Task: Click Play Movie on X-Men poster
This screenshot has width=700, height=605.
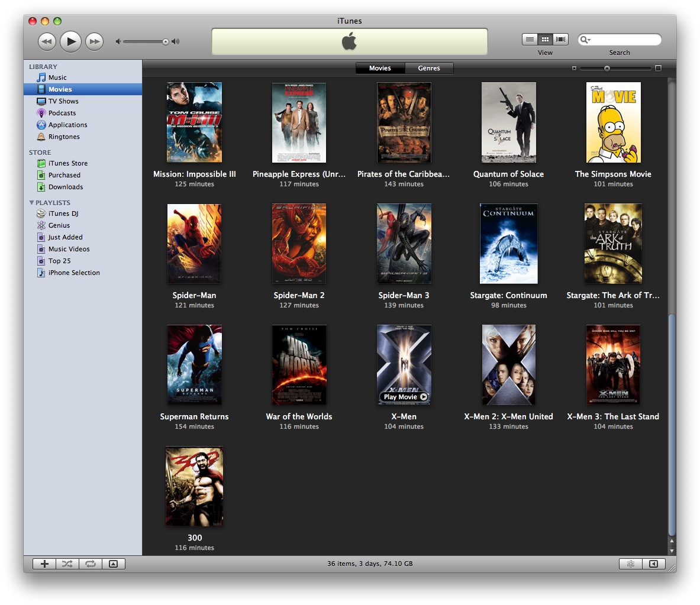Action: tap(405, 397)
